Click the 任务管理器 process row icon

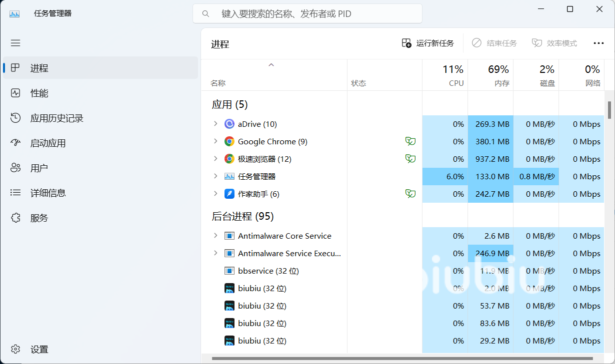coord(229,176)
